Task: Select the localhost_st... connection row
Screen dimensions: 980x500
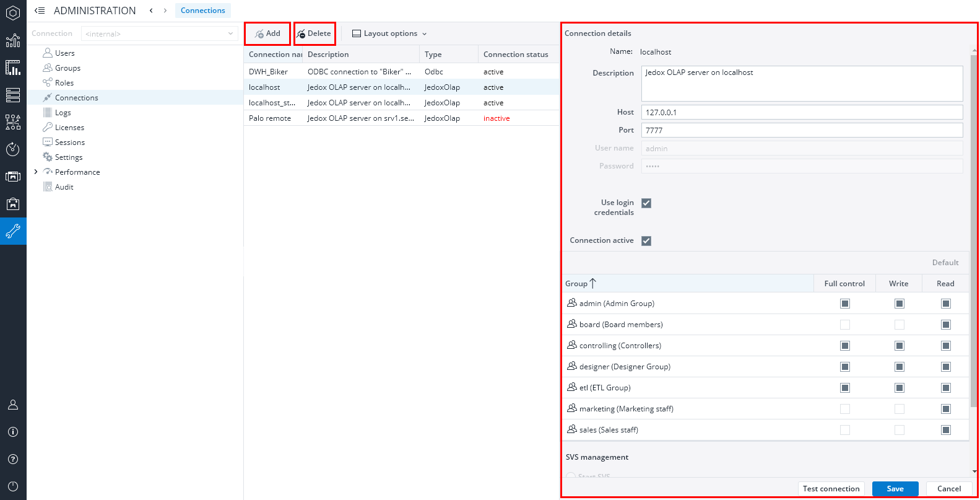Action: click(x=401, y=103)
